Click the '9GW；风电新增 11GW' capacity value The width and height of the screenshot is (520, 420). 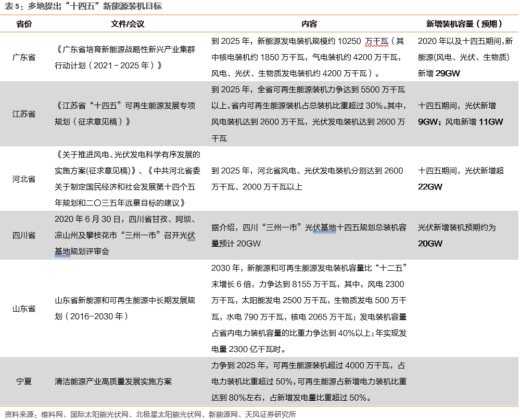click(460, 122)
